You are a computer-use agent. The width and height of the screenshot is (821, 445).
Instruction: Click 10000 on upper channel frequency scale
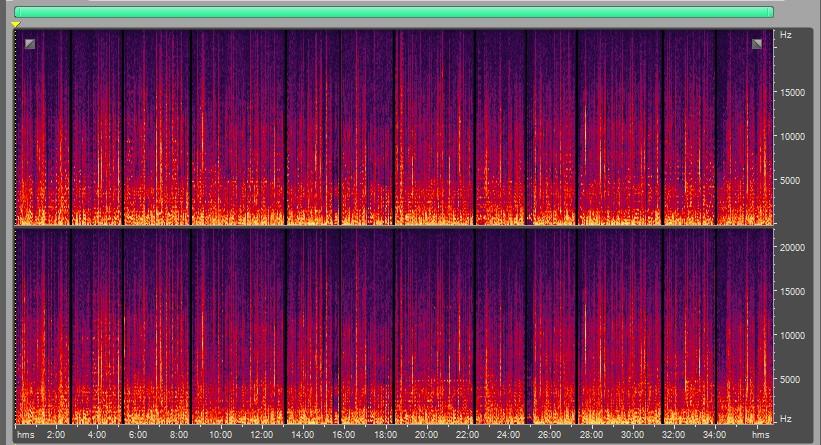[792, 136]
